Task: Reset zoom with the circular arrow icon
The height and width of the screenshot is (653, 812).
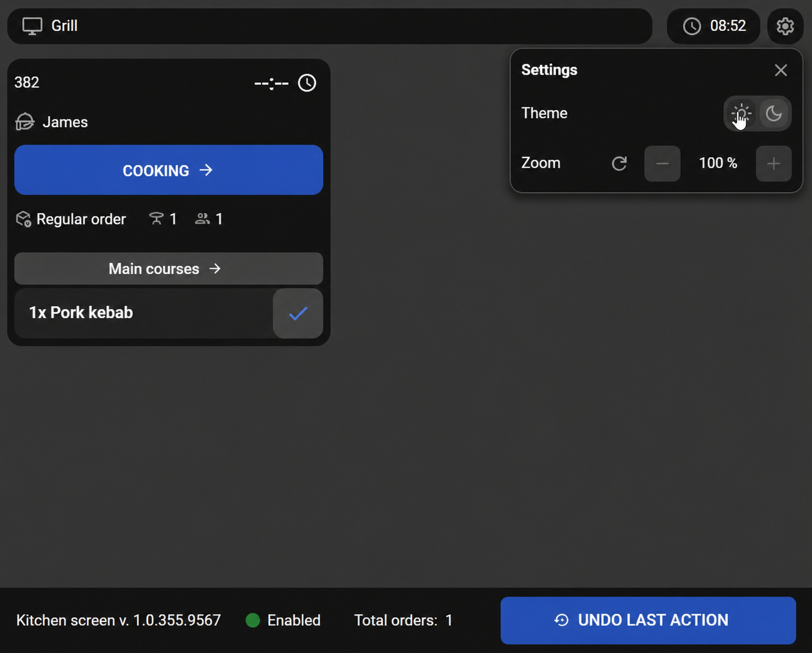Action: point(619,164)
